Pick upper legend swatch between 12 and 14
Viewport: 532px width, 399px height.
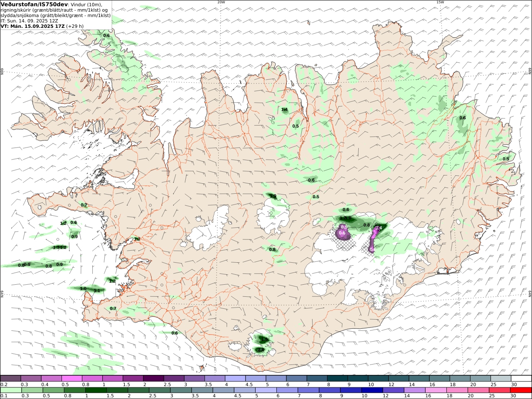399,379
